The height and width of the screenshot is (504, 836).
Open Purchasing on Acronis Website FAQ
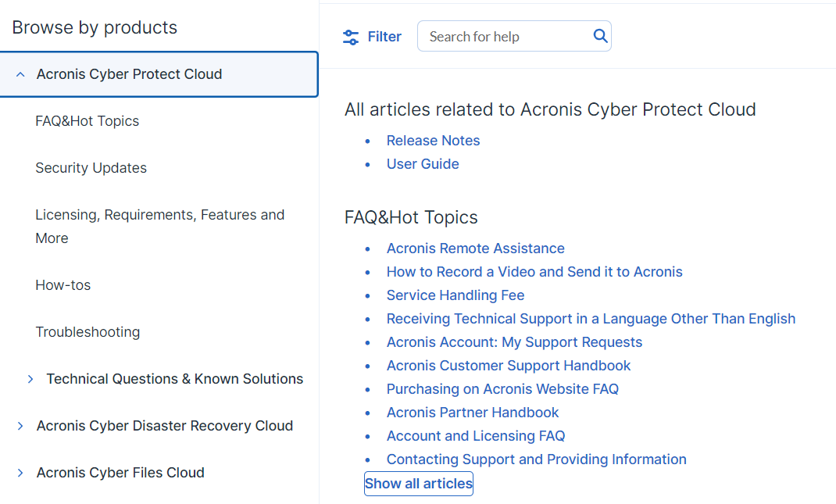tap(502, 389)
